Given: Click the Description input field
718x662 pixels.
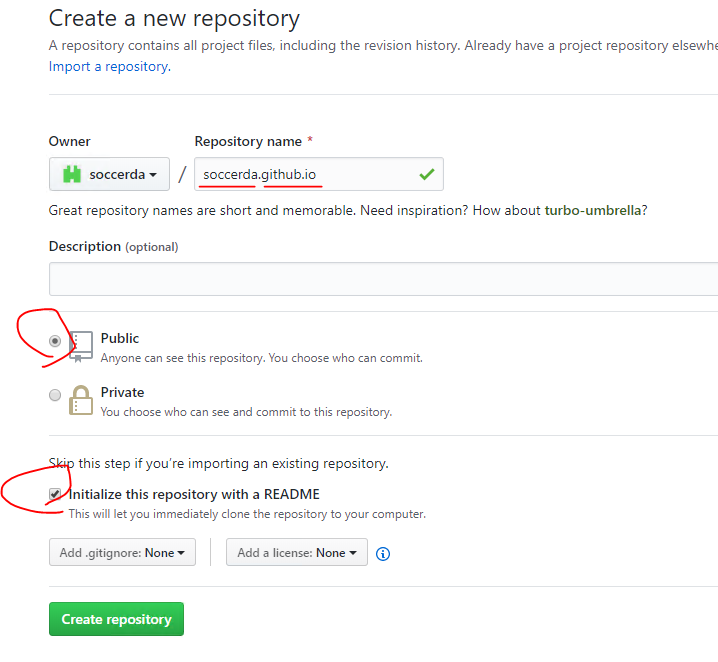Looking at the screenshot, I should coord(384,279).
